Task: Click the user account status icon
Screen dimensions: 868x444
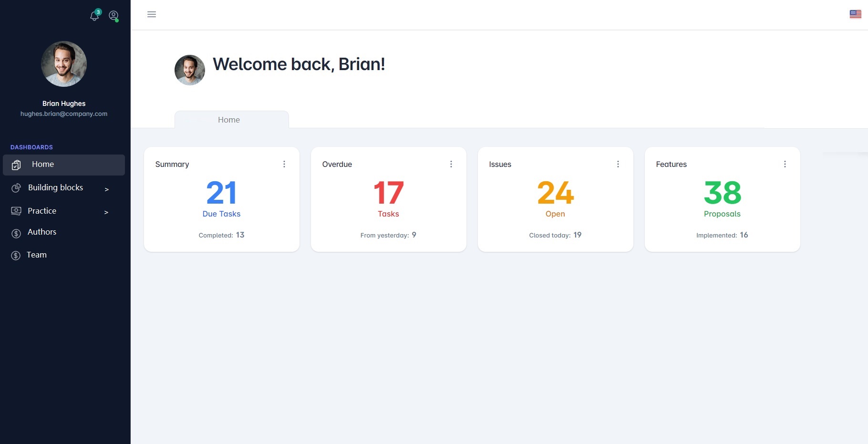Action: pyautogui.click(x=114, y=16)
